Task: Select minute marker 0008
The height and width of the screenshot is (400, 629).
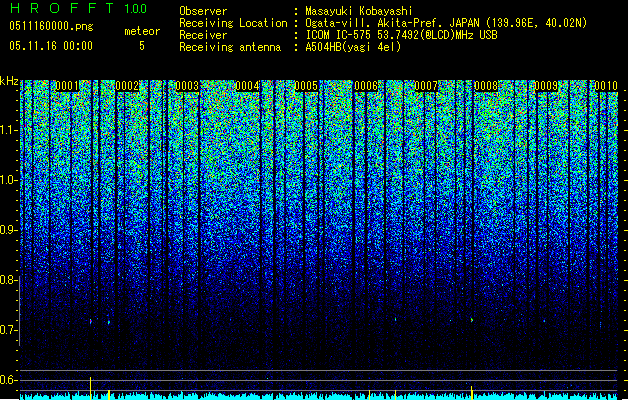Action: (486, 86)
